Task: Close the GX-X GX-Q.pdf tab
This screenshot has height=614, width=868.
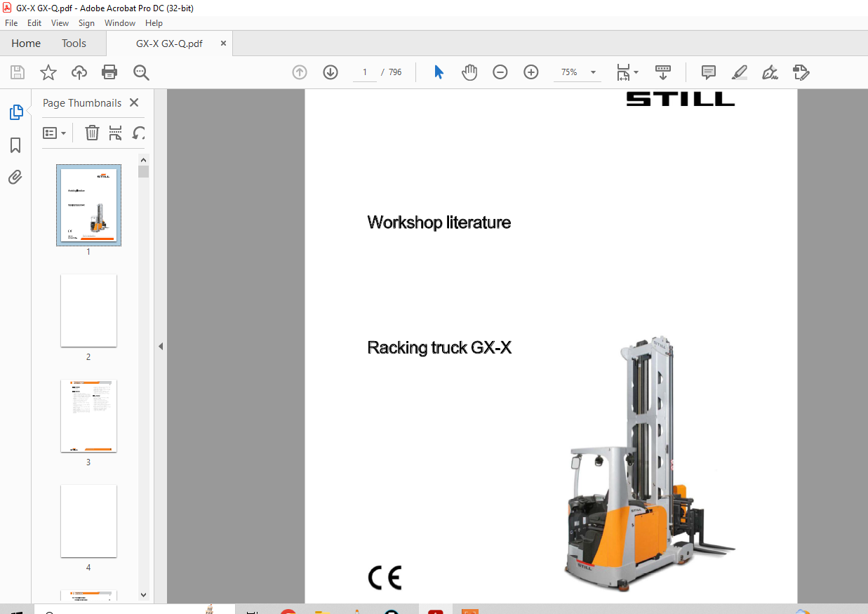Action: pyautogui.click(x=224, y=44)
